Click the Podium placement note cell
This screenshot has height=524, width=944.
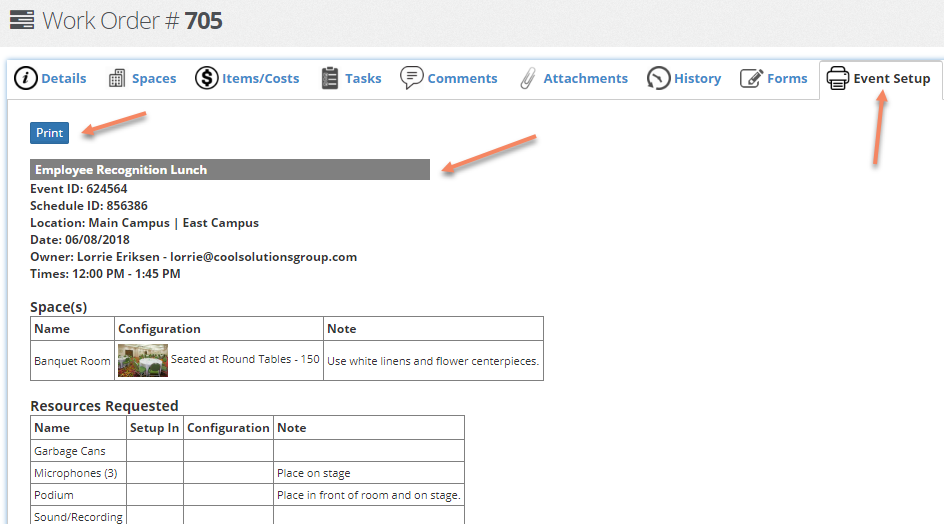tap(369, 495)
